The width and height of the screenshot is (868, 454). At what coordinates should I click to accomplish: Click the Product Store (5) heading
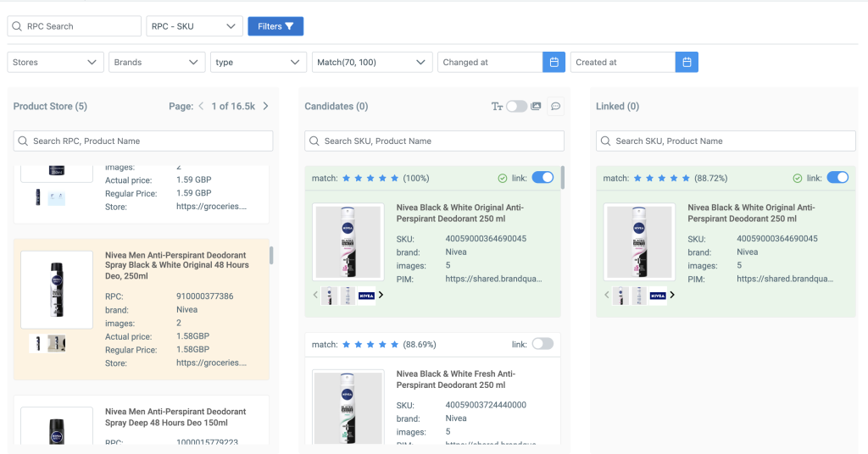coord(50,106)
